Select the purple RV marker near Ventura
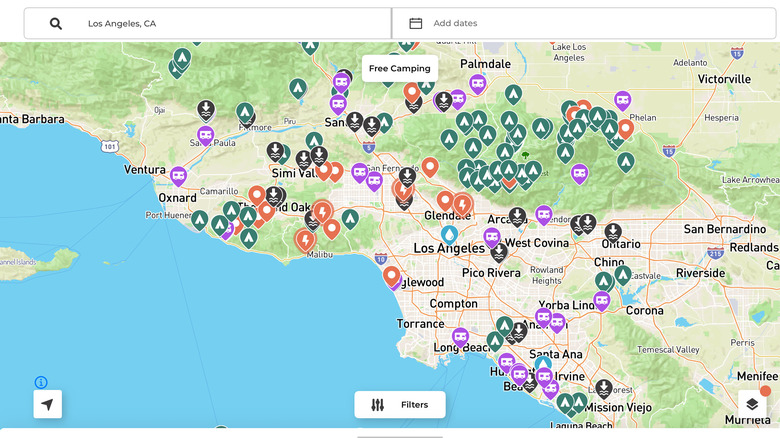This screenshot has height=438, width=780. tap(179, 175)
